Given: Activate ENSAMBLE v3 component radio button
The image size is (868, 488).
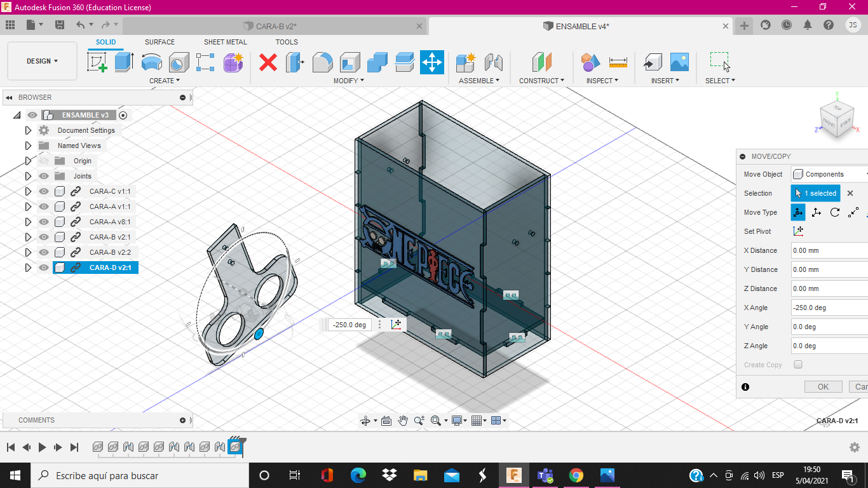Looking at the screenshot, I should 123,115.
